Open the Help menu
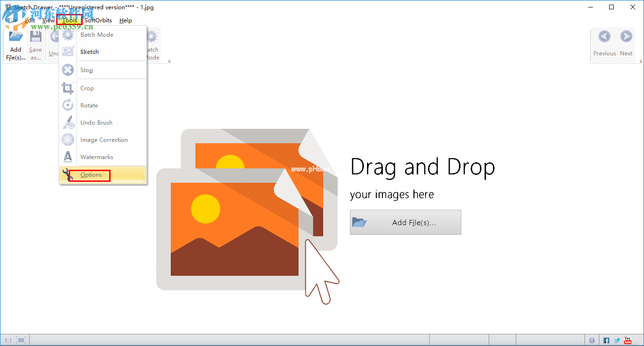The image size is (644, 346). click(125, 20)
